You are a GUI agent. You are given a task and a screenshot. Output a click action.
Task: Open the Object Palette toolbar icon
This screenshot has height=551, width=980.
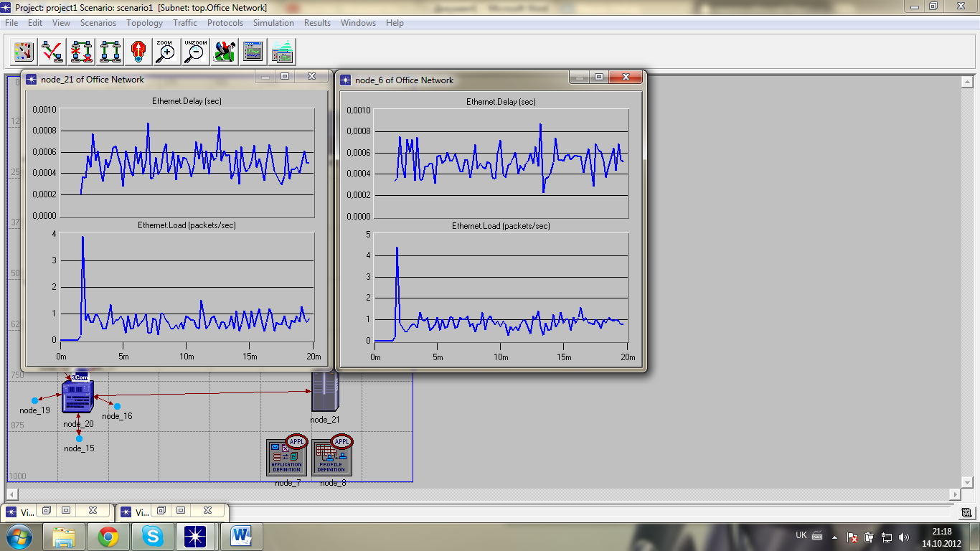coord(24,52)
